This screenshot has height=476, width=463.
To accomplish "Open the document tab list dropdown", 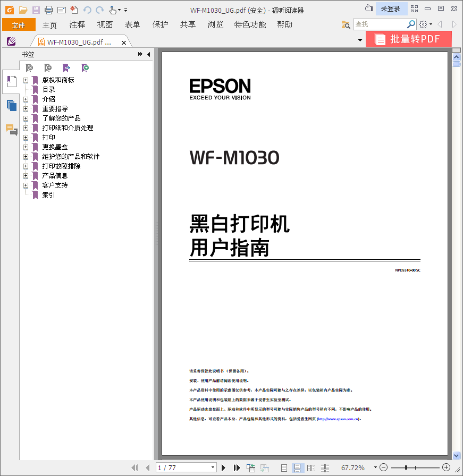I will pyautogui.click(x=360, y=40).
